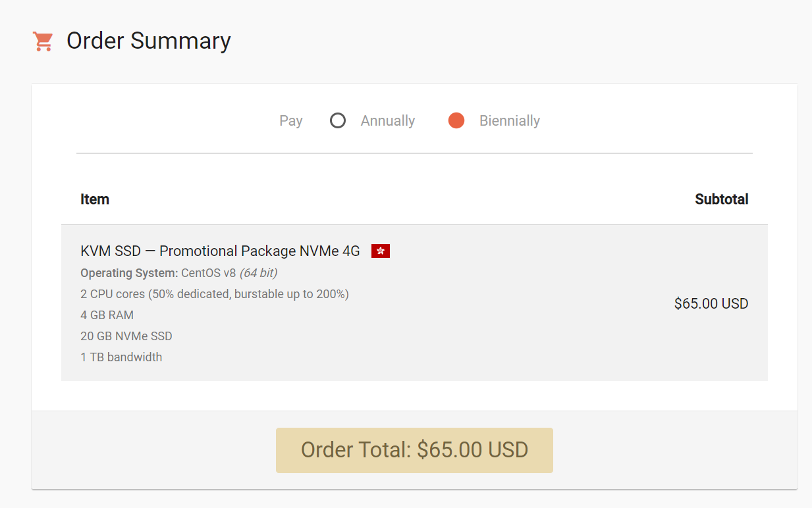Click the Biennially payment label

point(509,121)
